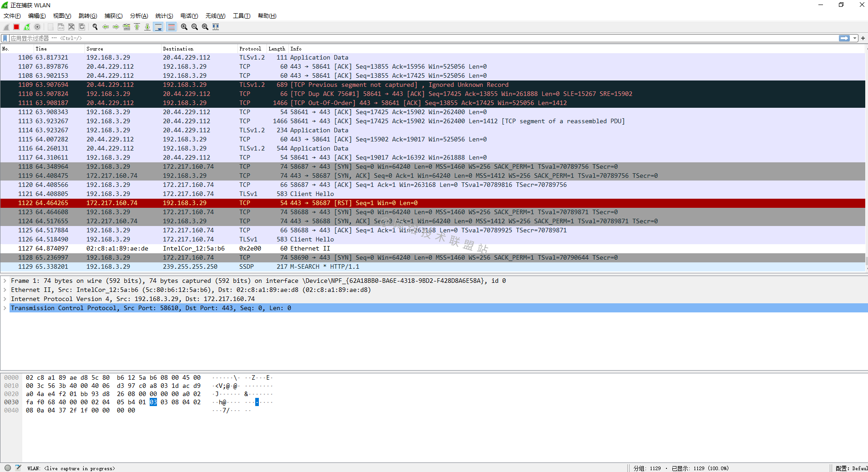
Task: Select packet 1109 TCP Previous segment row
Action: 432,85
